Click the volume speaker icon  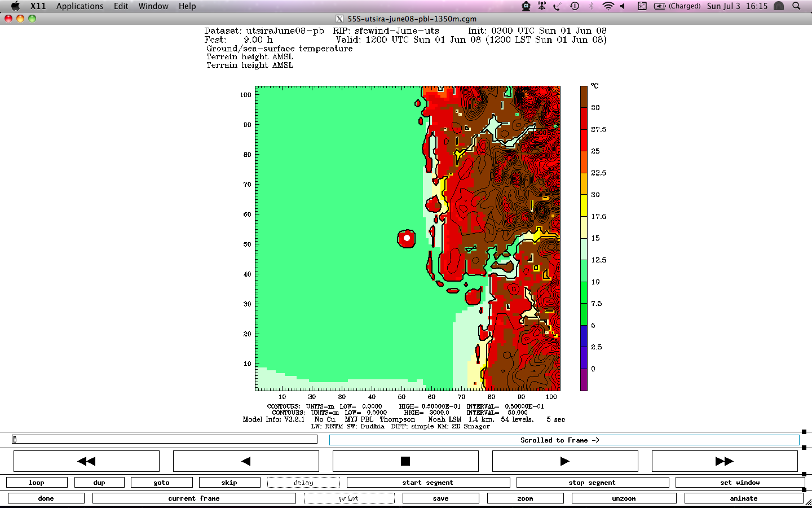pyautogui.click(x=623, y=6)
